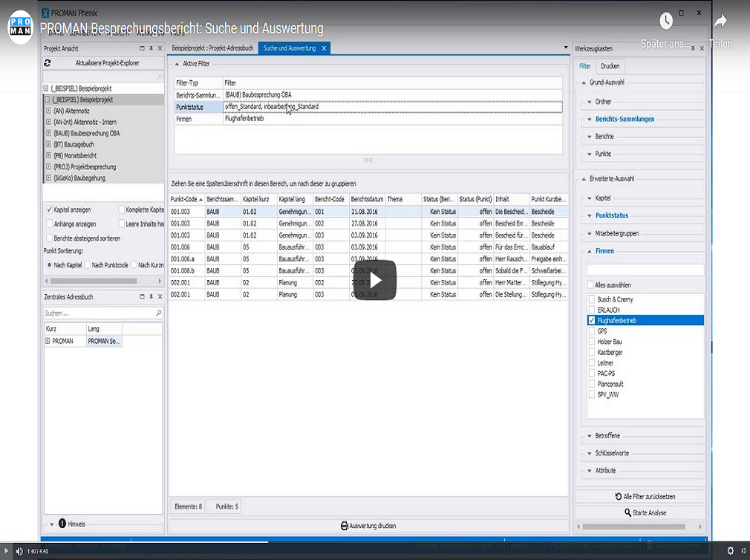Open the Drucken tab in Werkzeugkasten
The height and width of the screenshot is (560, 750).
(x=610, y=66)
